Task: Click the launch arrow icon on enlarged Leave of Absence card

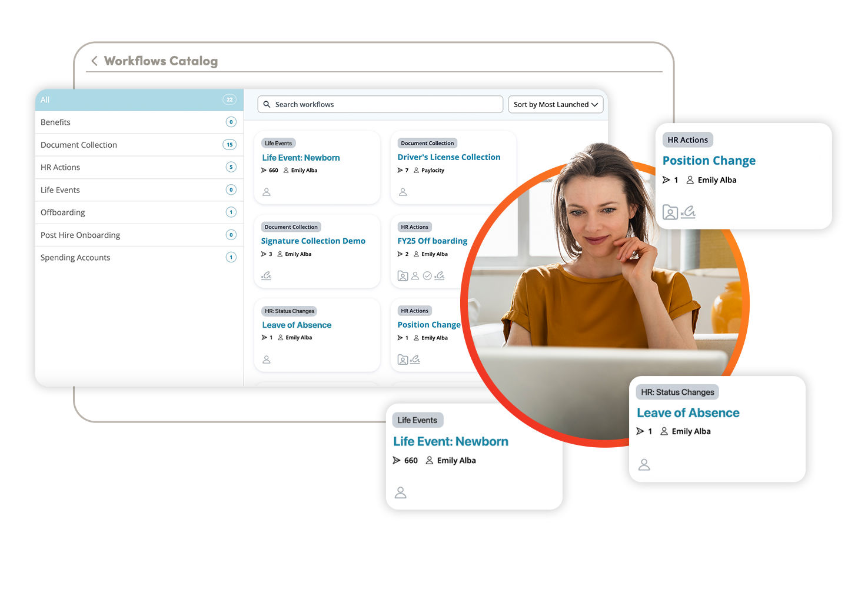Action: pyautogui.click(x=640, y=431)
